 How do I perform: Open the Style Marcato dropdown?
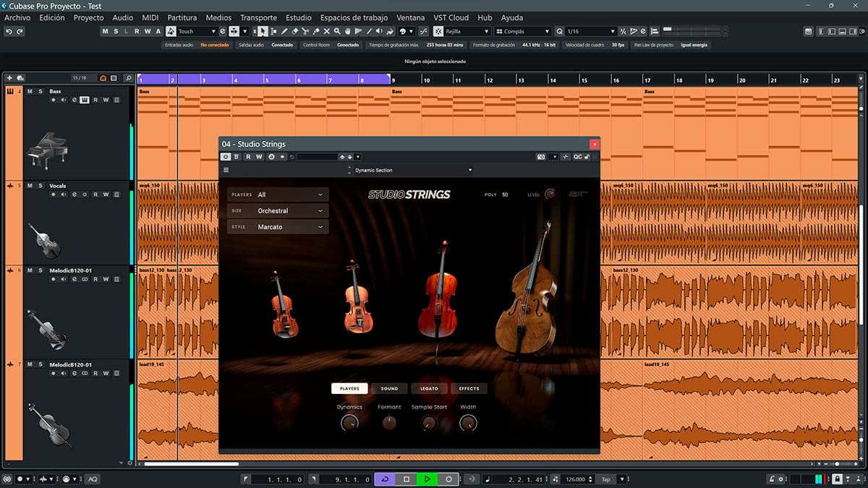coord(278,227)
